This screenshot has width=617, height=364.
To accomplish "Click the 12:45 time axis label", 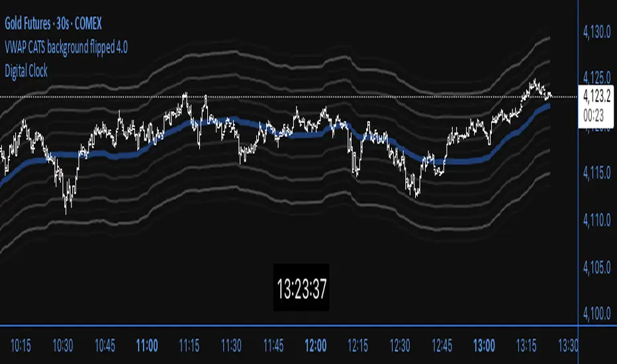I will pyautogui.click(x=442, y=346).
